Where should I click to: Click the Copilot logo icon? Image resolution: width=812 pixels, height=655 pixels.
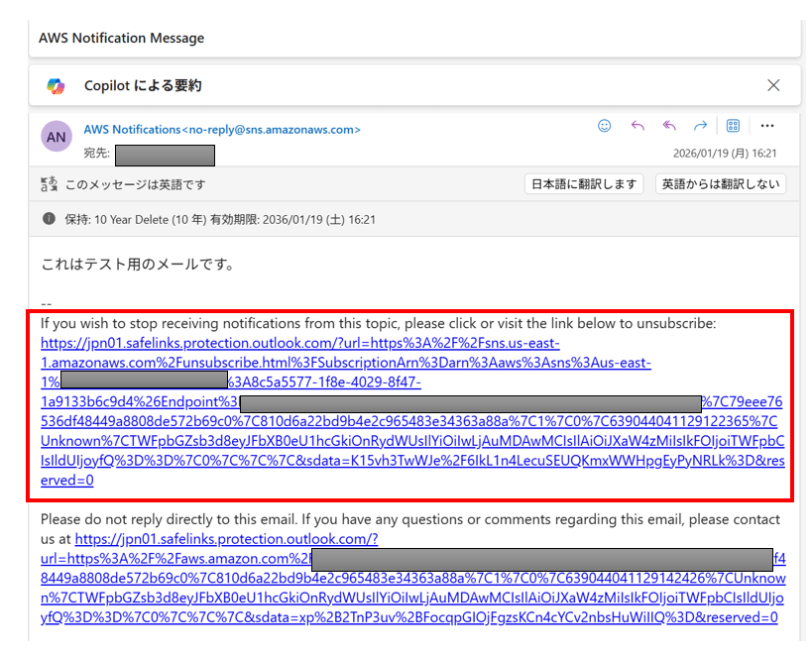click(x=57, y=86)
